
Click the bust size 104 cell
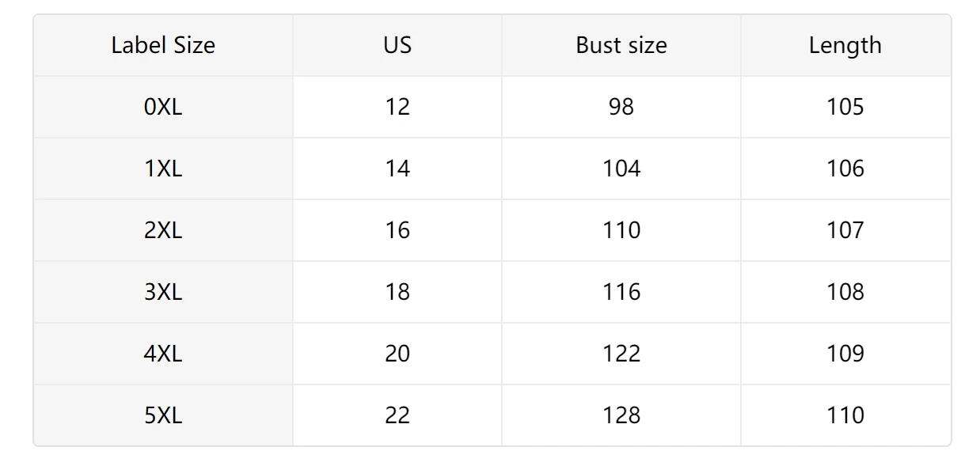621,169
